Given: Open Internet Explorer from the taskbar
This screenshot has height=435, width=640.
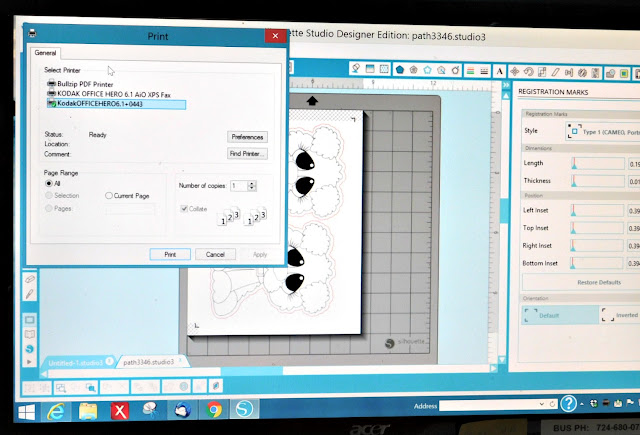Looking at the screenshot, I should 56,411.
